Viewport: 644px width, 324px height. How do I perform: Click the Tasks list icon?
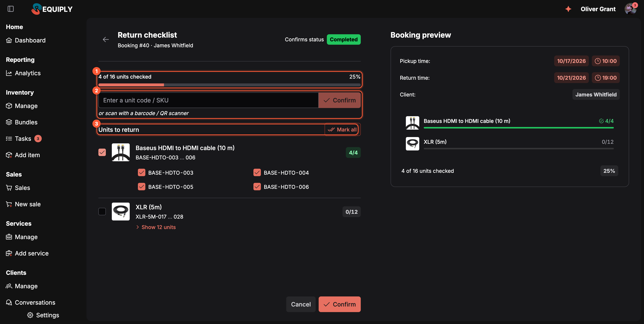pos(9,139)
